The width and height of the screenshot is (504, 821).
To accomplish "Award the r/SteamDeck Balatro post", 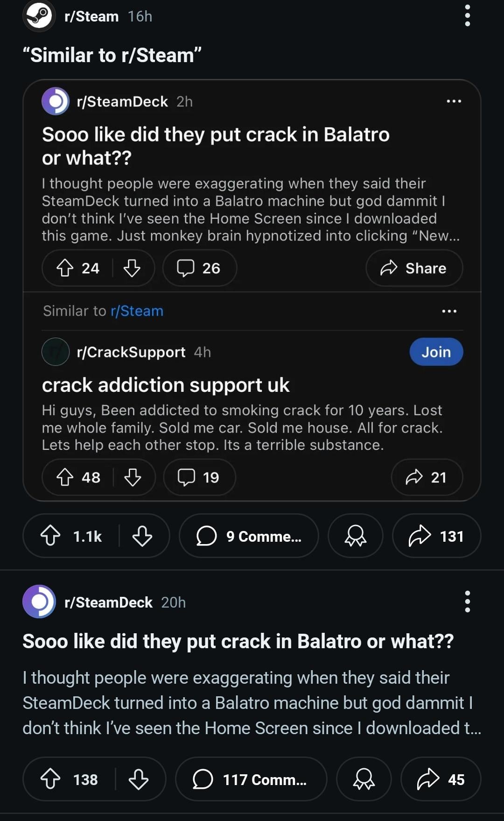I will [364, 779].
